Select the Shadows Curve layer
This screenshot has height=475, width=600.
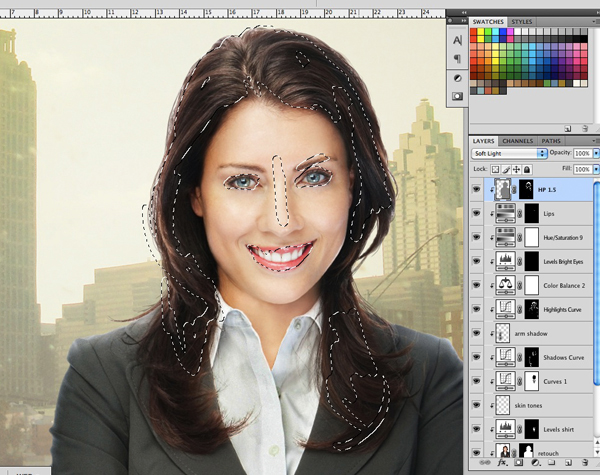[x=556, y=357]
